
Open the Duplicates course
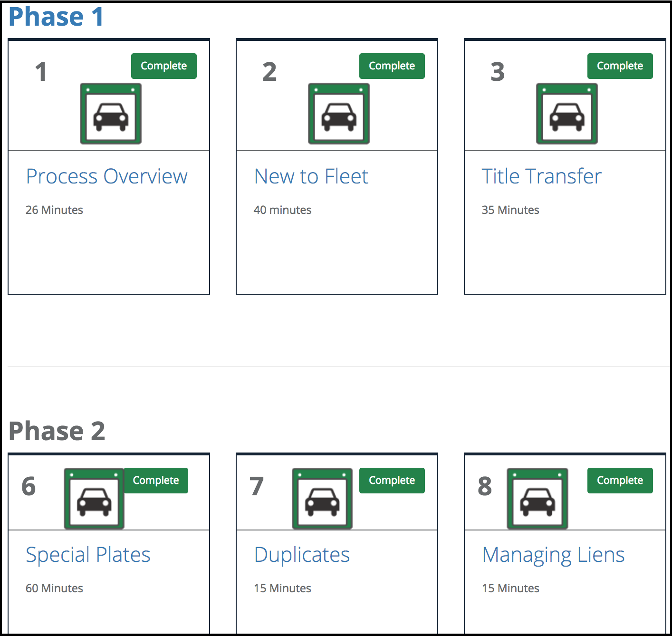tap(302, 555)
